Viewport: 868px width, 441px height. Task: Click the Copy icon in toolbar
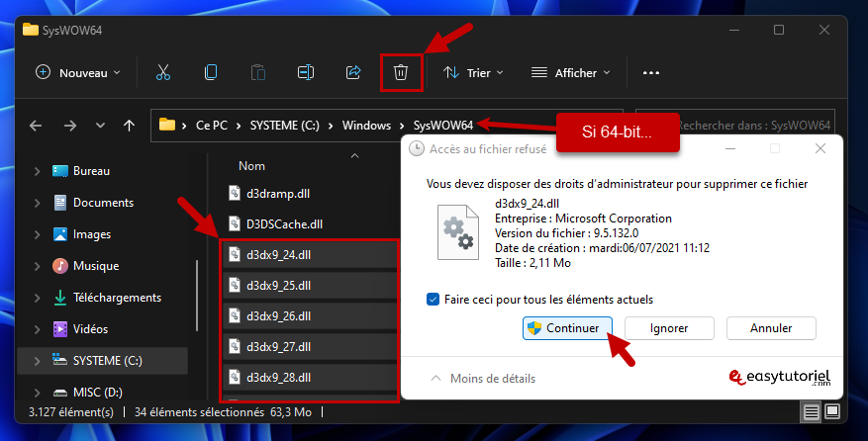211,72
